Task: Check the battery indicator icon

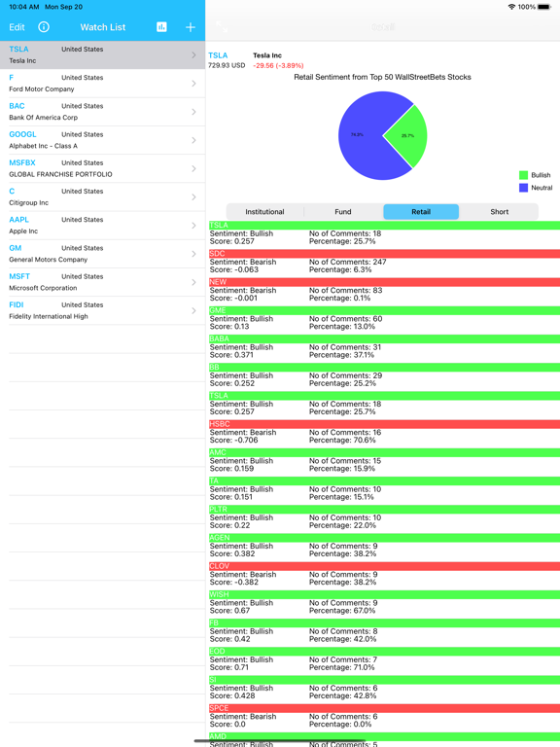Action: coord(544,7)
